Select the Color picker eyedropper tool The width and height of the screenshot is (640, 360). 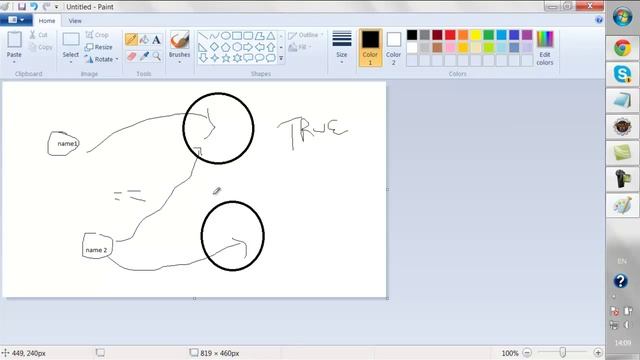tap(144, 56)
